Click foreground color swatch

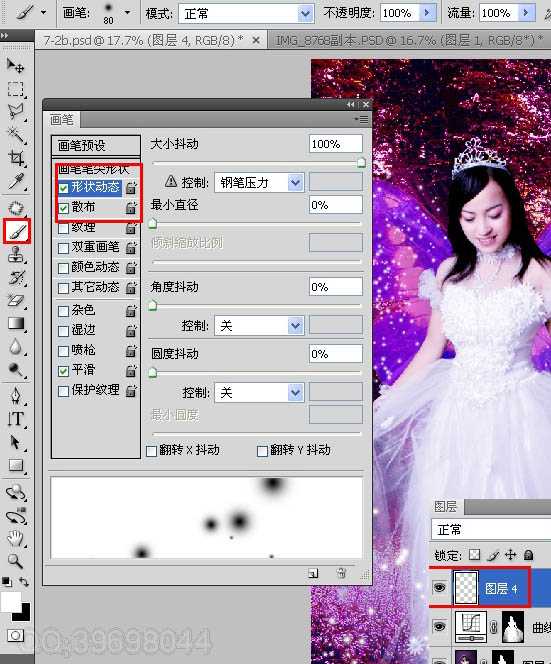coord(10,601)
